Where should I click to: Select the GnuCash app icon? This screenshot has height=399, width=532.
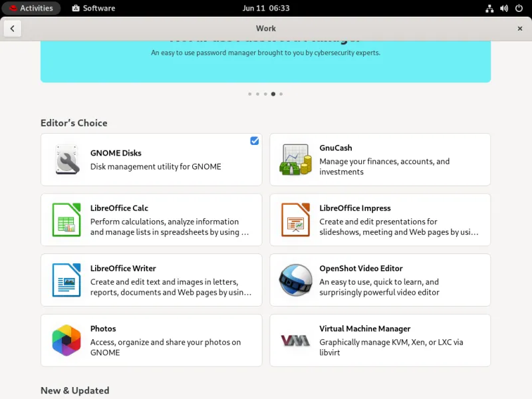pyautogui.click(x=293, y=159)
